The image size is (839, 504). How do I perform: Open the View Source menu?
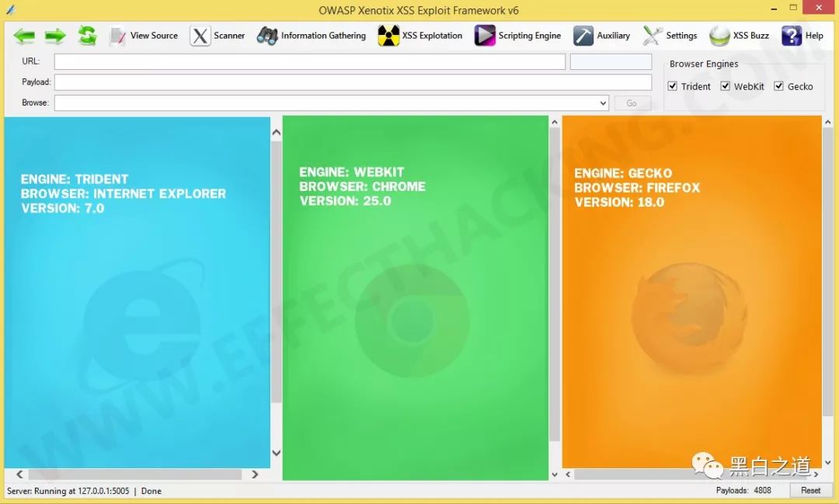click(154, 35)
